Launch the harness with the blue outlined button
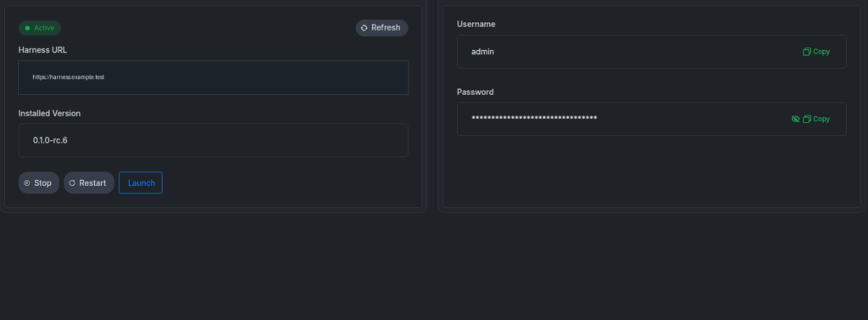This screenshot has height=320, width=868. [x=141, y=183]
